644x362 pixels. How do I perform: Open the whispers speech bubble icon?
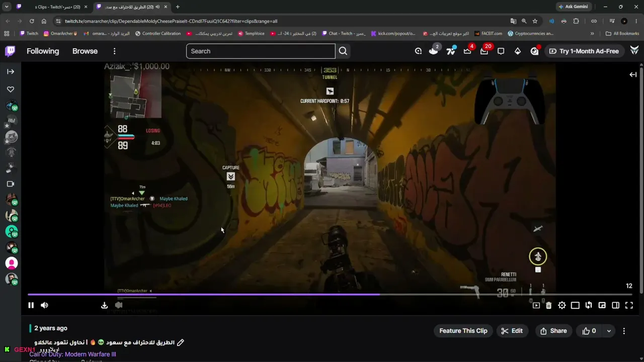(x=501, y=51)
